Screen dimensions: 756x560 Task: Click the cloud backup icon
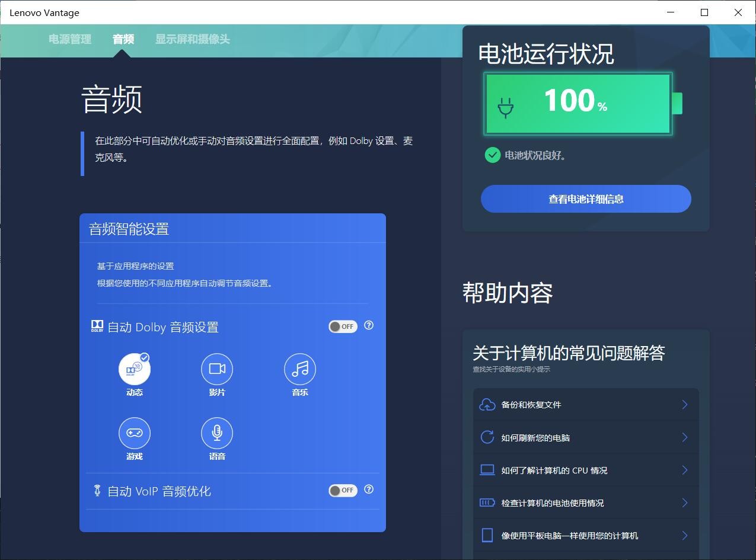[x=487, y=405]
